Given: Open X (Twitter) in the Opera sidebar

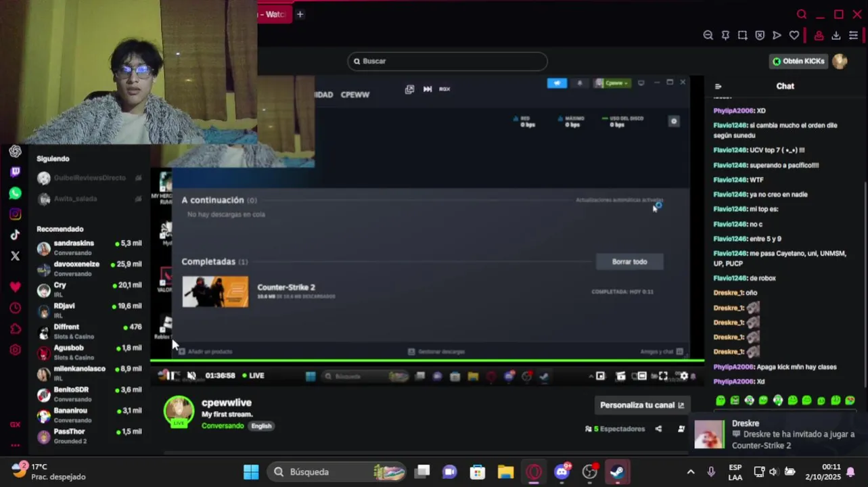Looking at the screenshot, I should [15, 256].
